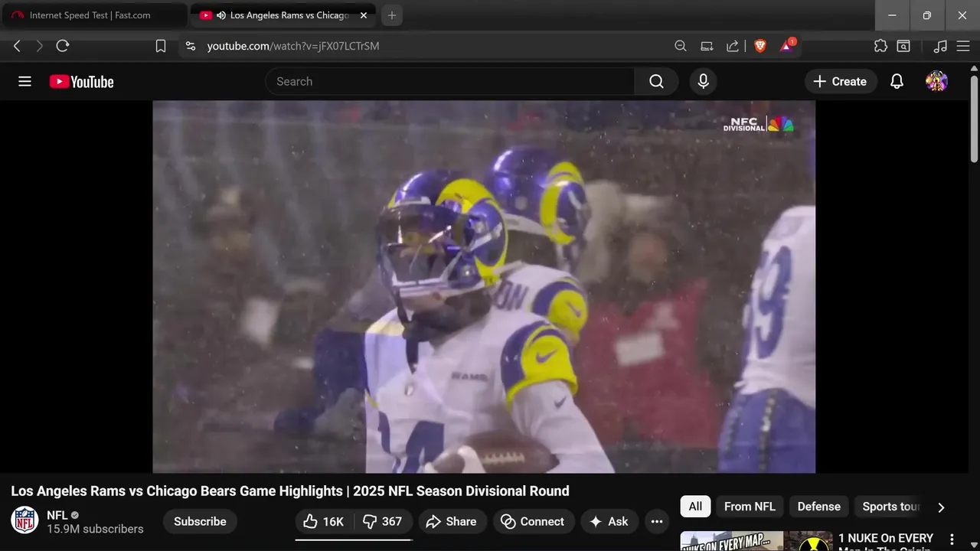The width and height of the screenshot is (980, 551).
Task: Open the YouTube notifications bell
Action: (x=897, y=81)
